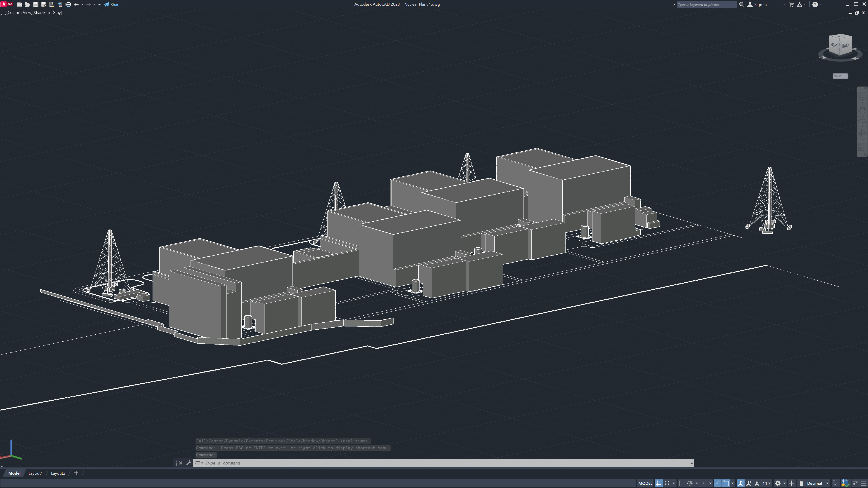Image resolution: width=868 pixels, height=488 pixels.
Task: Click the Save As icon
Action: (x=43, y=5)
